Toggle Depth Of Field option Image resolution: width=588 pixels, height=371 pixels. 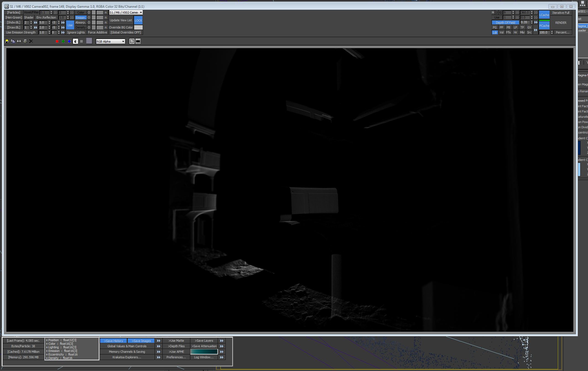pyautogui.click(x=505, y=23)
